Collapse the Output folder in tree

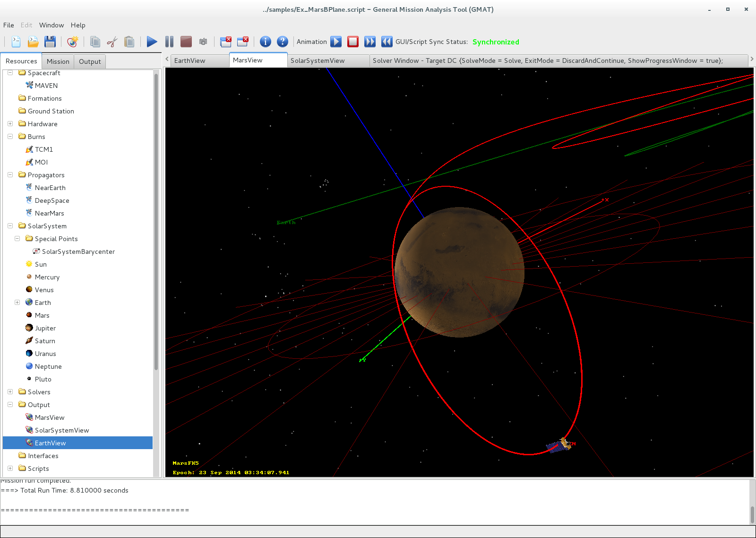(10, 405)
